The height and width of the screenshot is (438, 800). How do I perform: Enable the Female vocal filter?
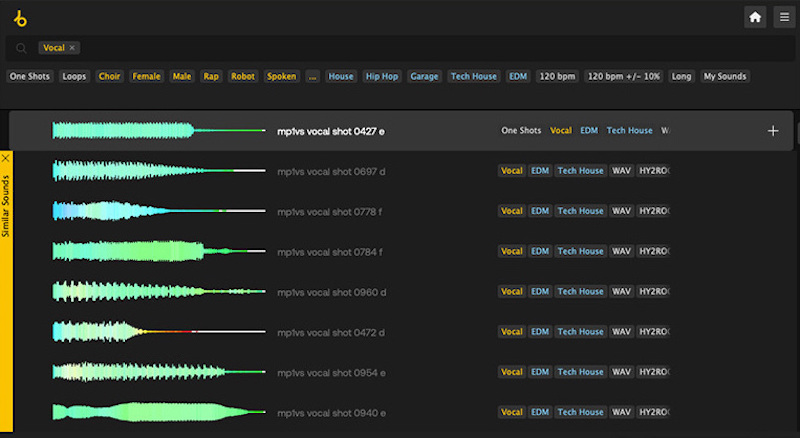[x=146, y=76]
